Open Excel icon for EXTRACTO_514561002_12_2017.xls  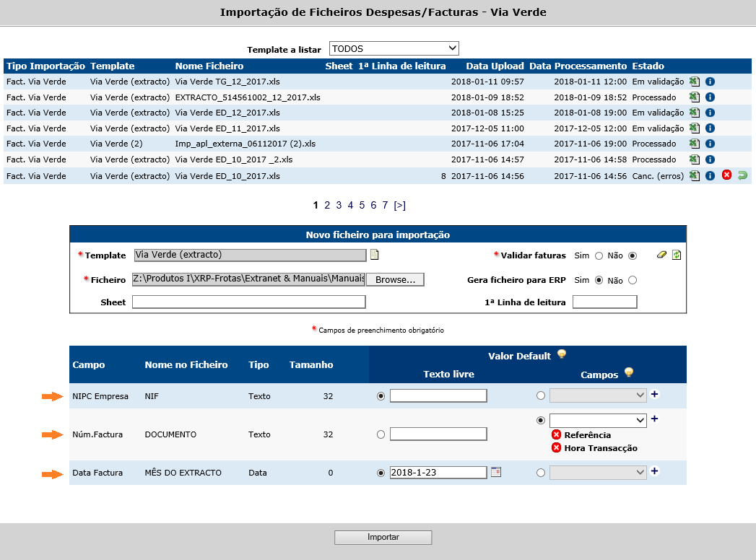(695, 97)
